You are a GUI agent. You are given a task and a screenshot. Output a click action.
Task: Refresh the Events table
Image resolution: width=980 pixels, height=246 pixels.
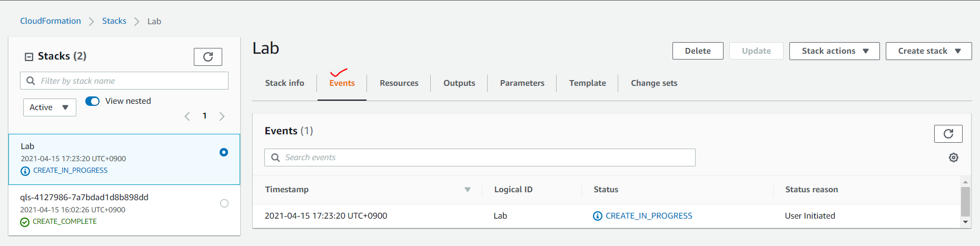pyautogui.click(x=948, y=134)
